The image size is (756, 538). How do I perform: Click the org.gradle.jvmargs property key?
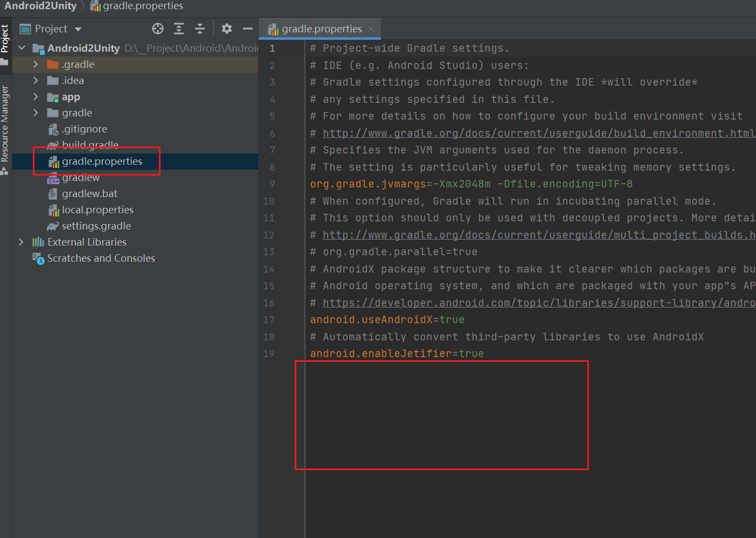pos(368,184)
